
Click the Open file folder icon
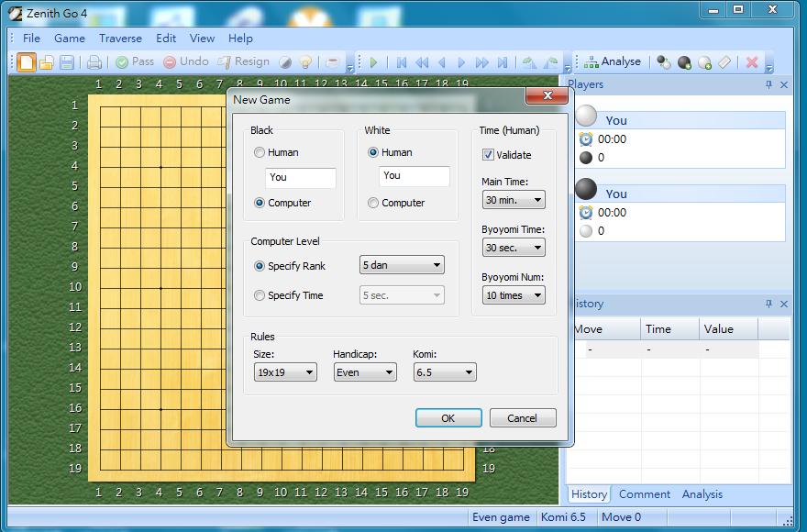point(47,62)
